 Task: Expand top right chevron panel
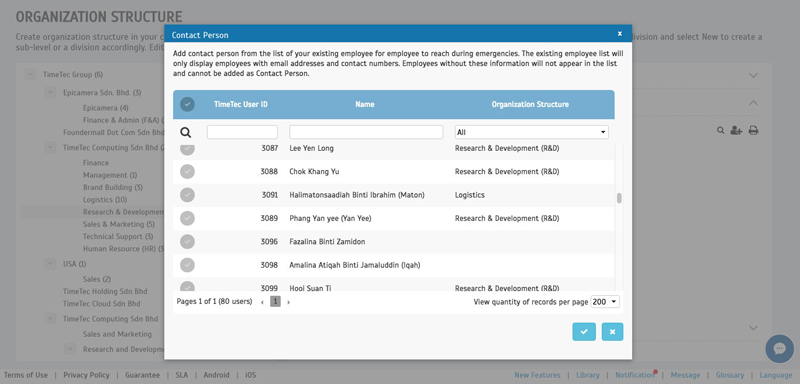click(753, 75)
